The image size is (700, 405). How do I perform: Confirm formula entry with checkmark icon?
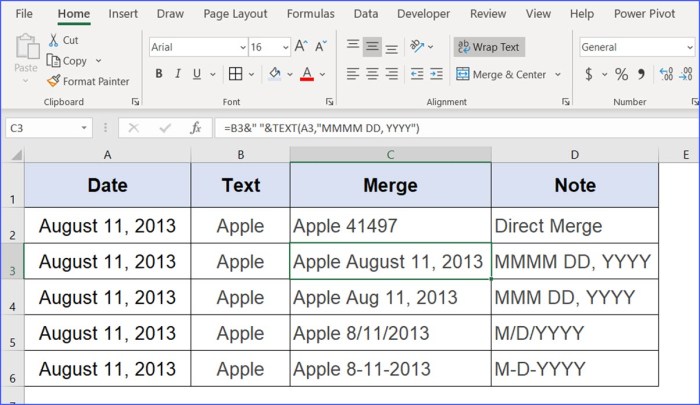point(165,128)
